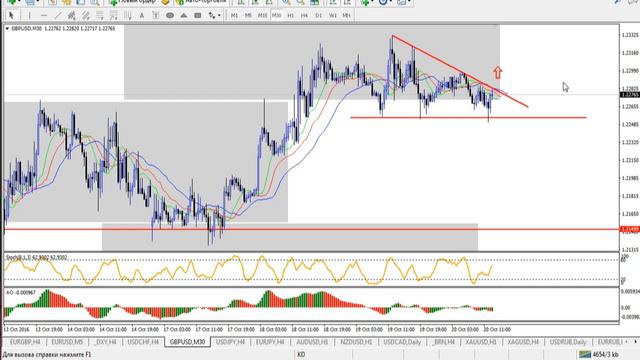
Task: Open the _DXY,H4 chart tab
Action: tap(106, 342)
